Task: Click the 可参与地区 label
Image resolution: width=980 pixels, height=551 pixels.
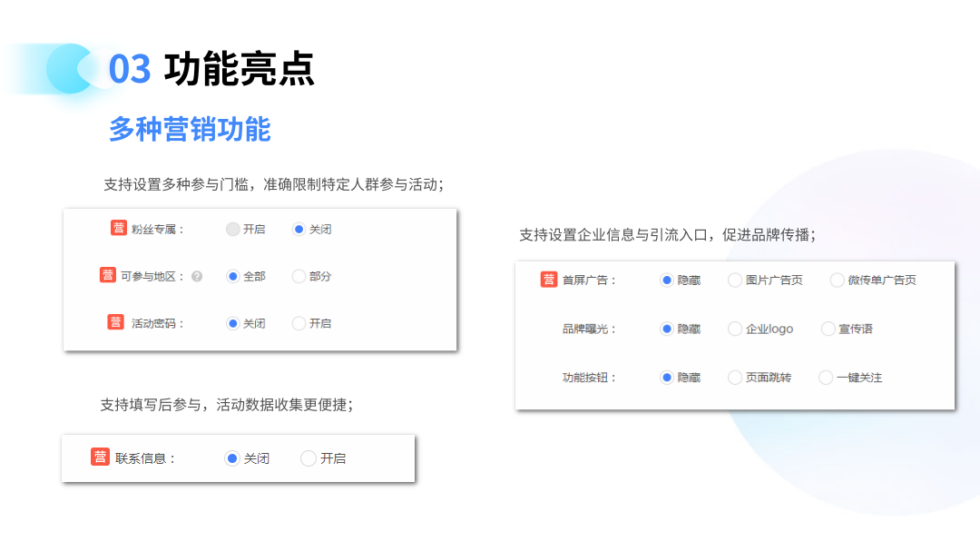Action: (152, 277)
